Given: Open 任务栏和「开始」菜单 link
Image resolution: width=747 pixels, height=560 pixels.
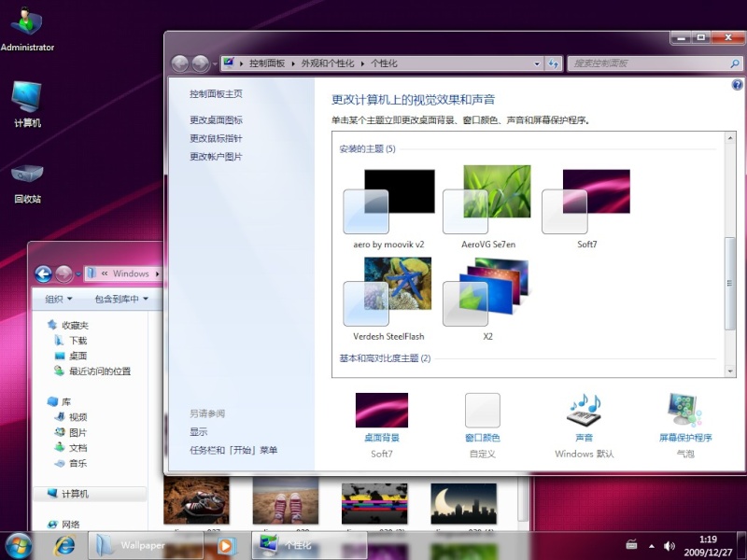Looking at the screenshot, I should (233, 450).
